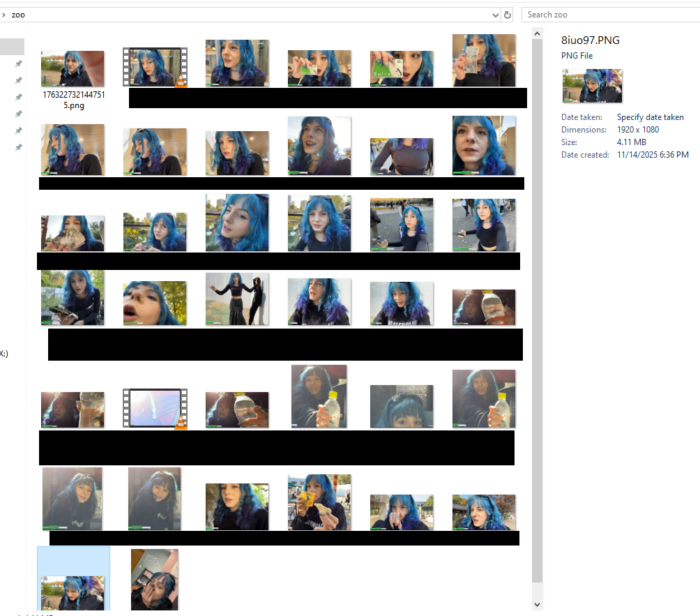Click the refresh button beside address bar

pyautogui.click(x=507, y=15)
